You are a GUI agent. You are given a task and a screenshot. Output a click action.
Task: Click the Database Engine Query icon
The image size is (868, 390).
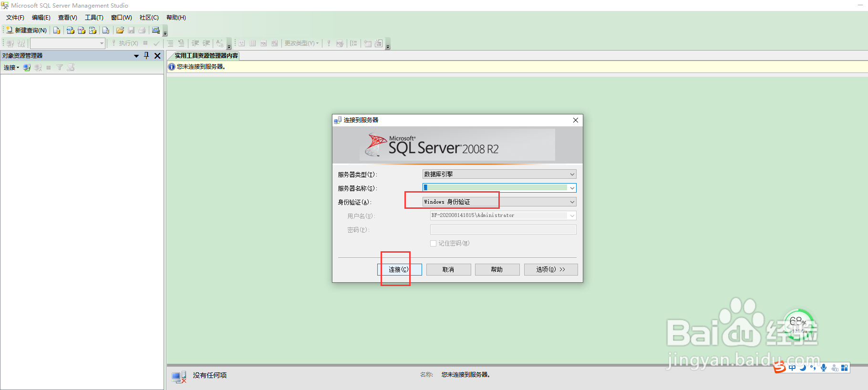57,30
